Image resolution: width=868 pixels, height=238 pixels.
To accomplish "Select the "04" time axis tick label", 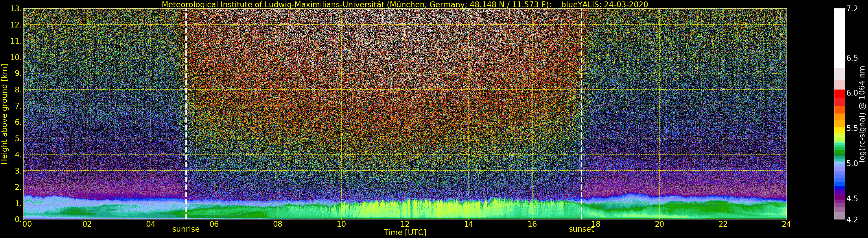I will [x=151, y=224].
